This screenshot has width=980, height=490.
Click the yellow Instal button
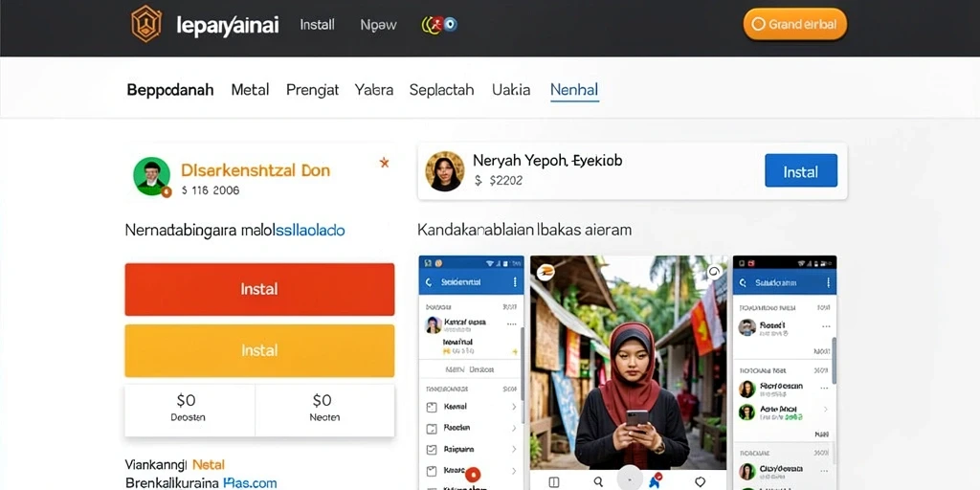tap(259, 350)
